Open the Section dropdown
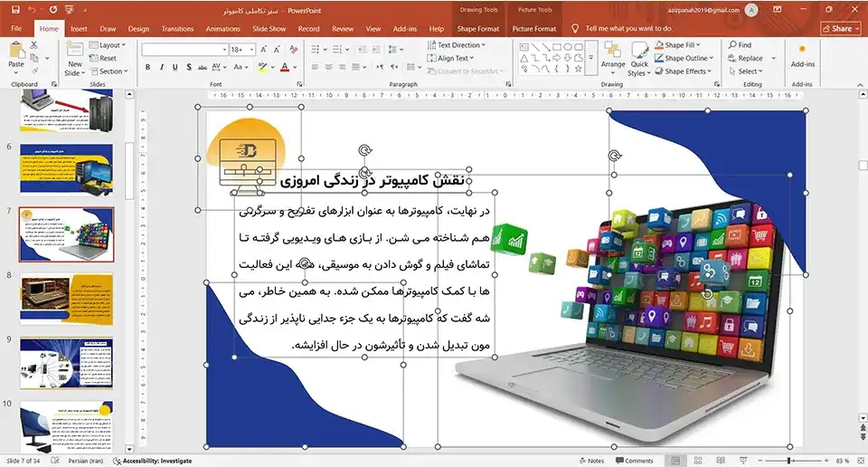The image size is (868, 467). [108, 71]
